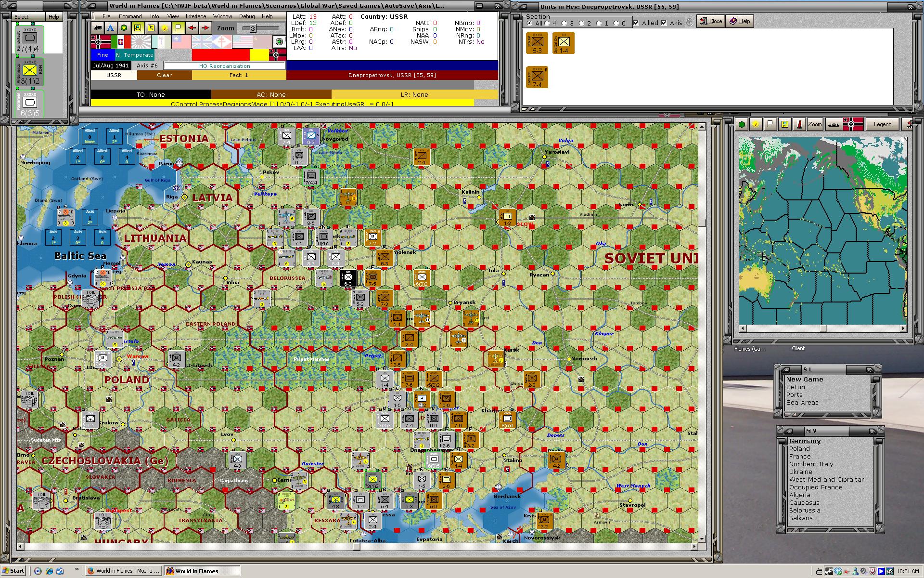Select the All section radio button
Image resolution: width=924 pixels, height=578 pixels.
(529, 23)
